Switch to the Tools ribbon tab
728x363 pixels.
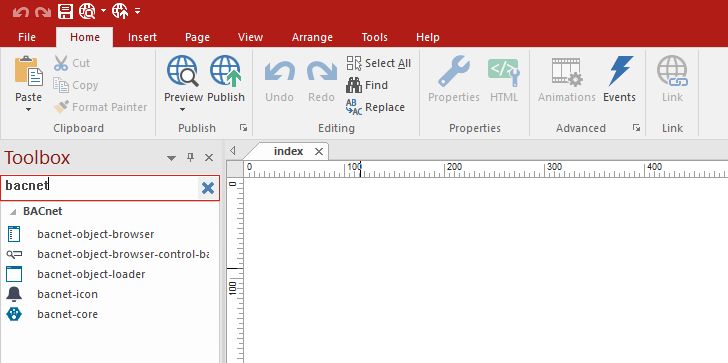[x=374, y=38]
